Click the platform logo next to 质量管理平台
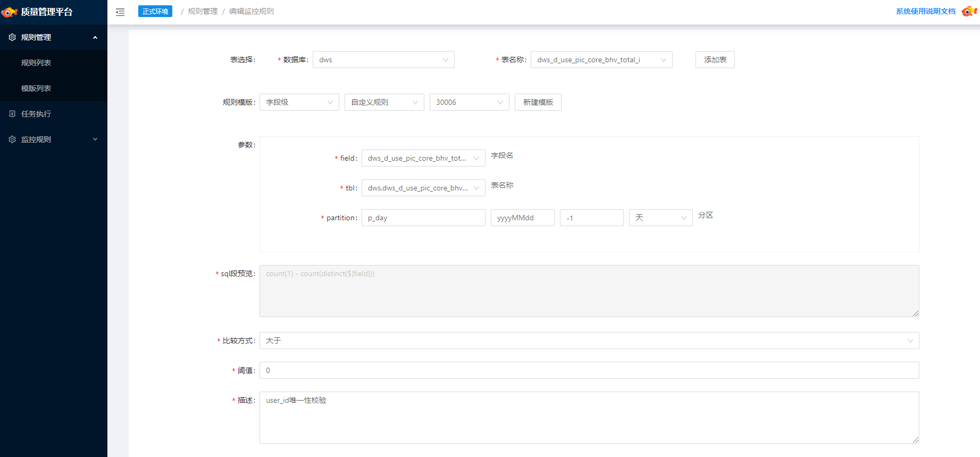The width and height of the screenshot is (980, 457). coord(10,12)
